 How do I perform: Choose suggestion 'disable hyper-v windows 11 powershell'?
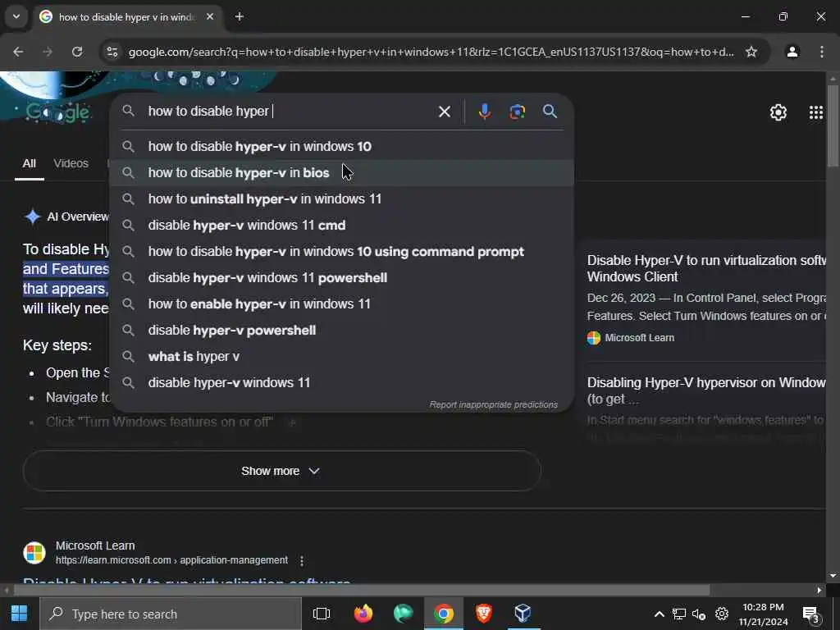[342, 277]
